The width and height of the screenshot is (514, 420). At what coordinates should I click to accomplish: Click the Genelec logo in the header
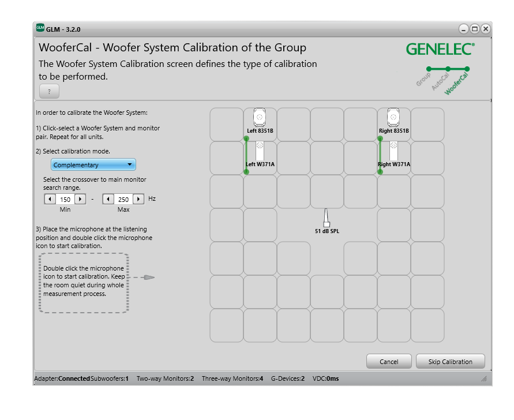click(440, 48)
